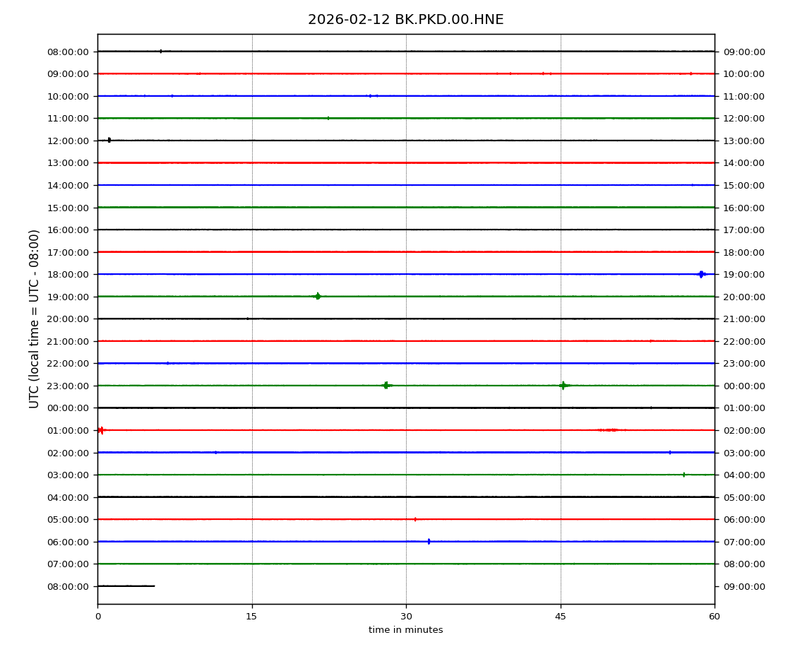
Task: Click the 30 tick label on the x-axis
Action: point(406,616)
